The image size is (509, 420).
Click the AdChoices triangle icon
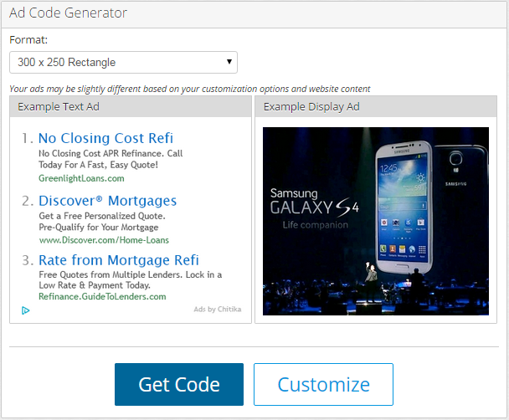(x=26, y=310)
